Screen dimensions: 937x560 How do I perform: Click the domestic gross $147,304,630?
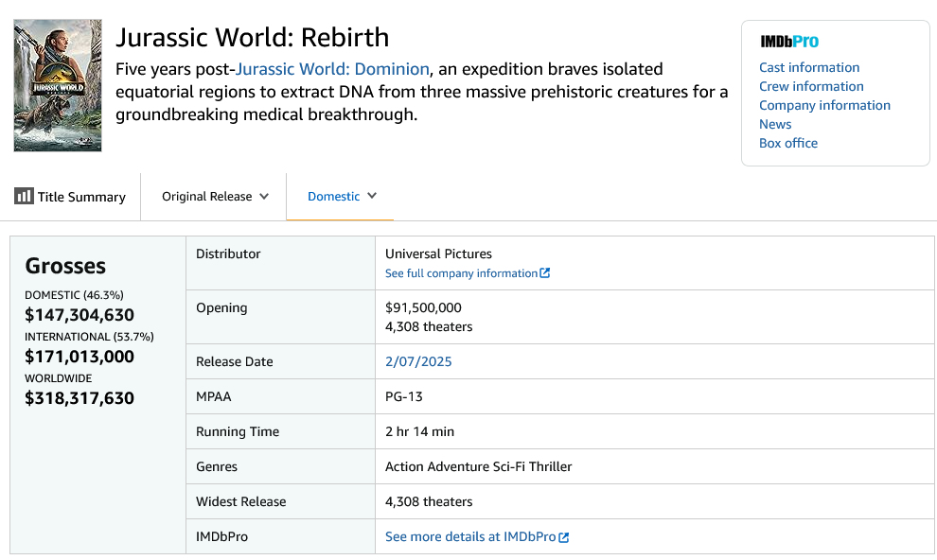(80, 315)
